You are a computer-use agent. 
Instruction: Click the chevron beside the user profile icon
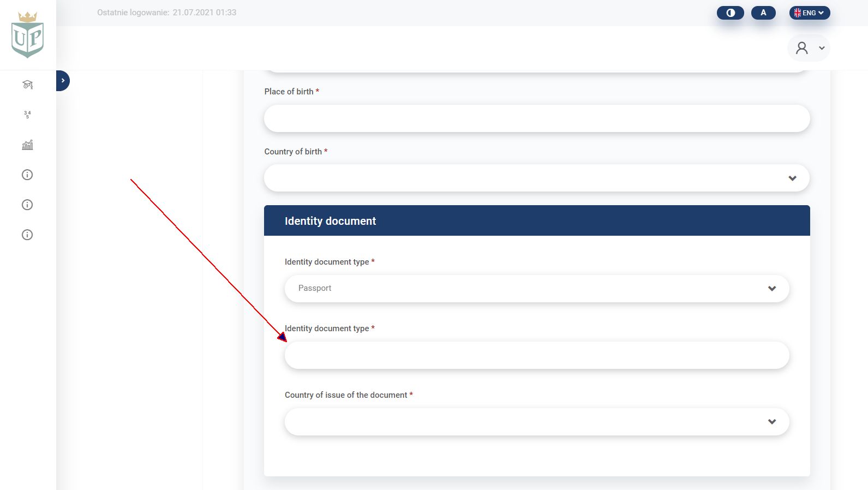822,48
